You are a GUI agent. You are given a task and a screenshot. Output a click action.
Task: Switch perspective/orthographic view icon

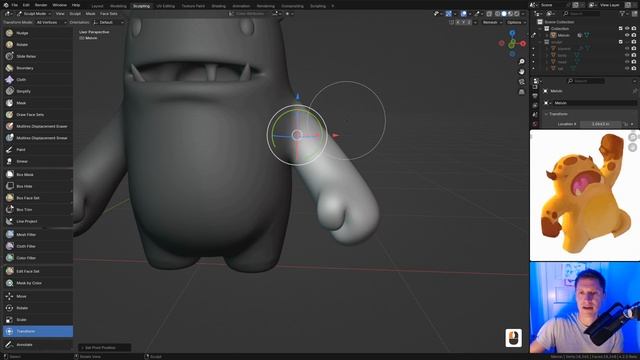pos(521,92)
